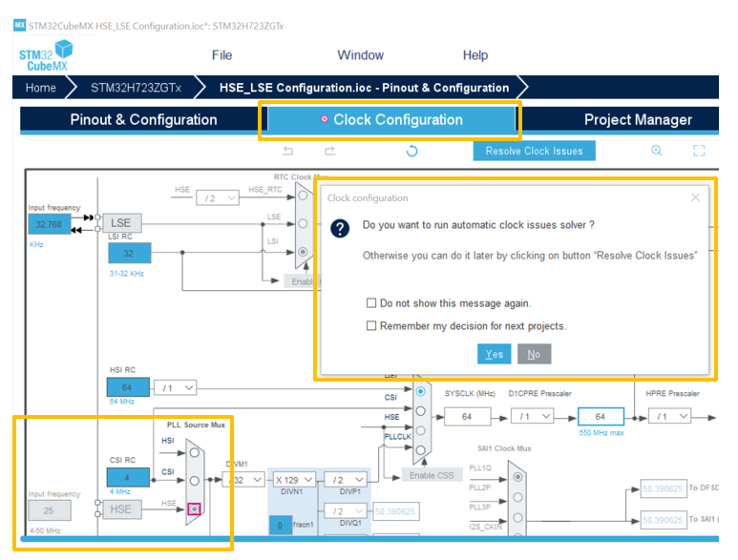
Task: Close the Clock configuration dialog
Action: [x=696, y=197]
